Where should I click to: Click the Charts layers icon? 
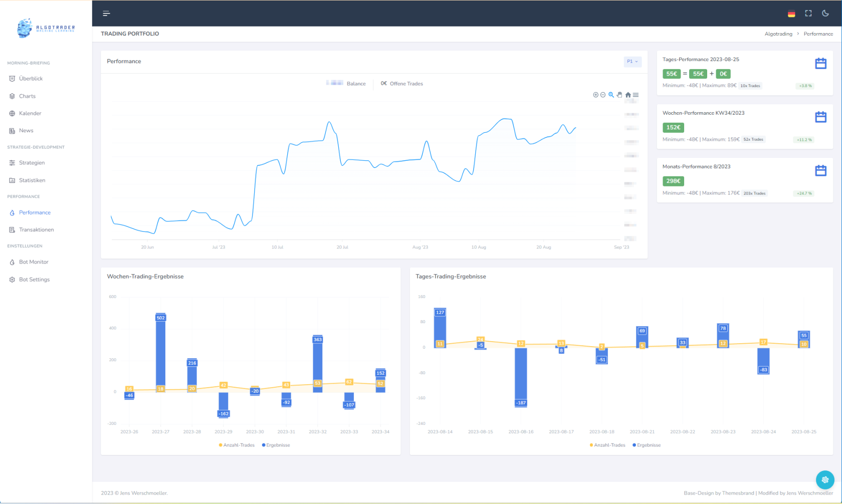[12, 96]
